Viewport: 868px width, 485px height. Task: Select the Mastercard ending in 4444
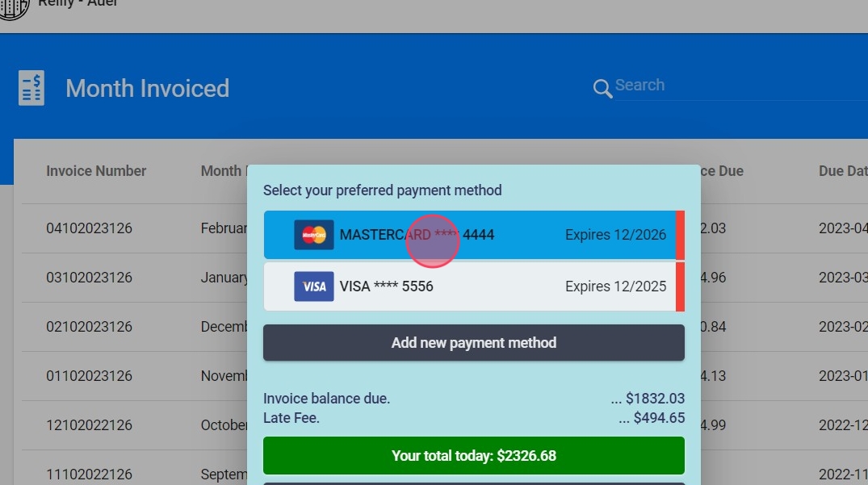470,235
